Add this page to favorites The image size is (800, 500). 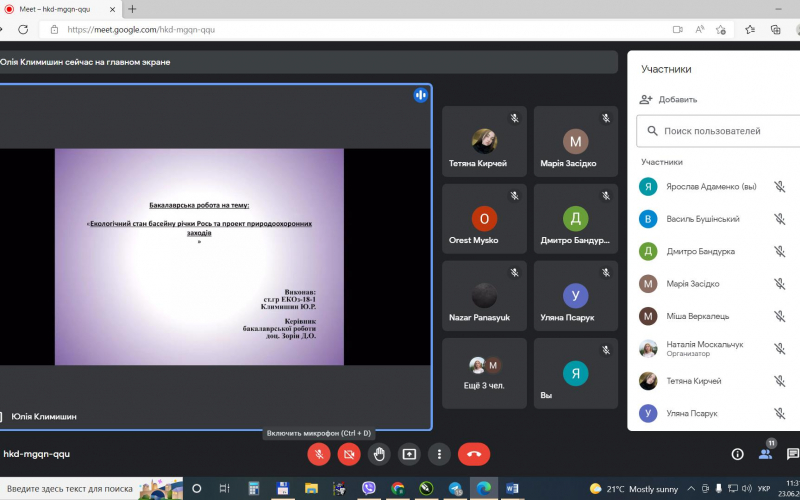tap(720, 30)
